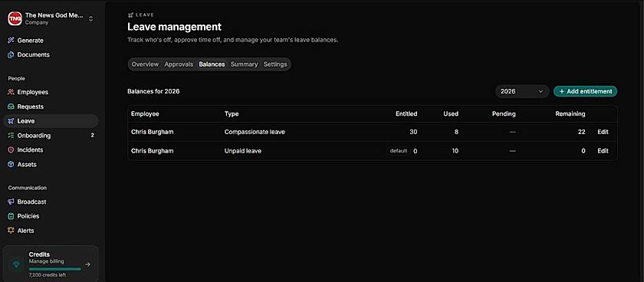Screen dimensions: 644x282
Task: Open the Incidents section
Action: (x=30, y=150)
